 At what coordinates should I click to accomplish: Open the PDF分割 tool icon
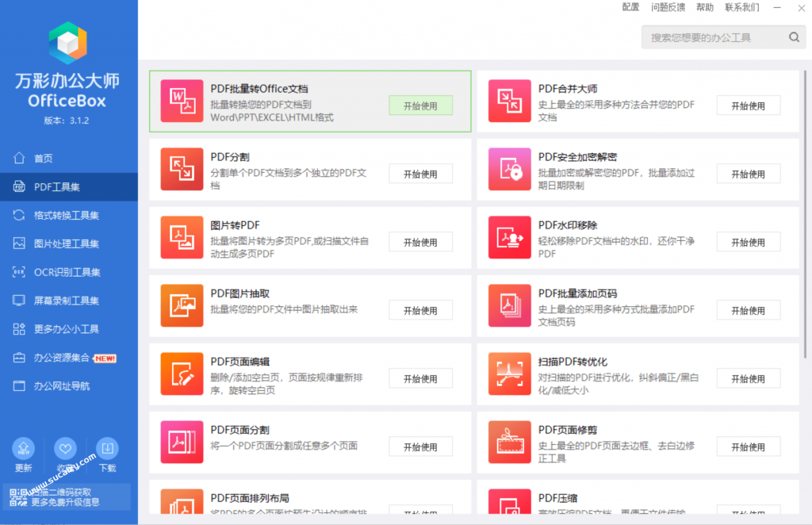(x=182, y=169)
